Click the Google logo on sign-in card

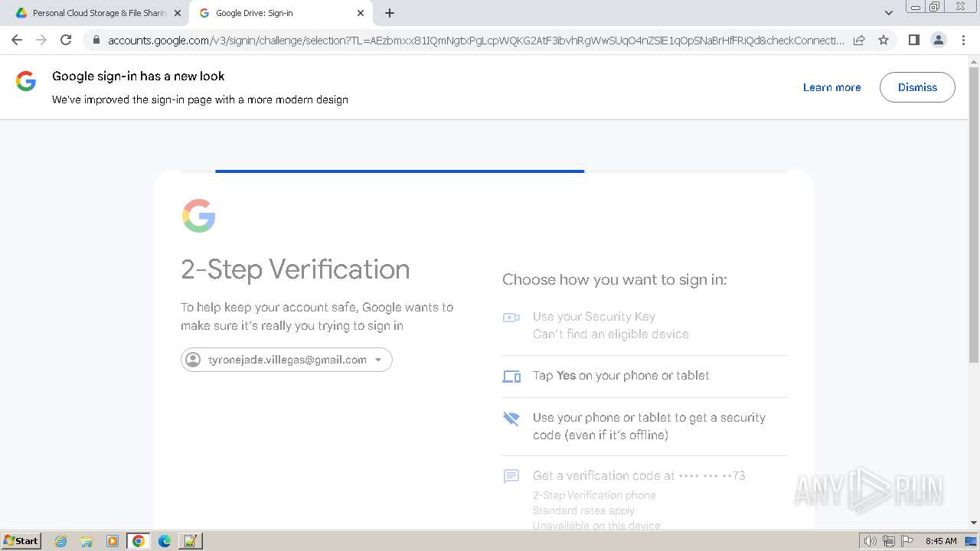click(x=198, y=216)
